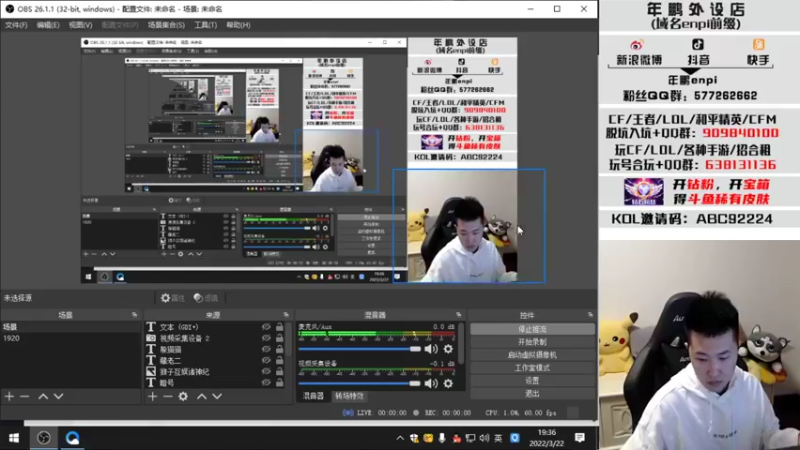The image size is (800, 450).
Task: Select the 1920 scene
Action: pyautogui.click(x=71, y=338)
